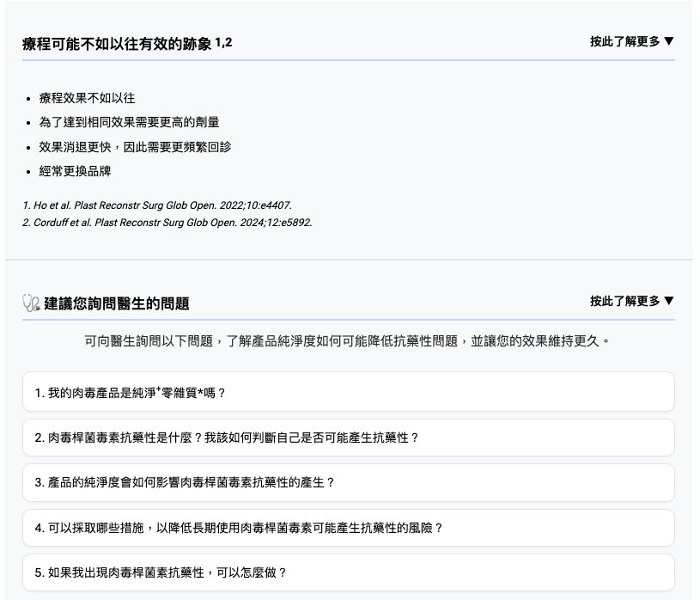Image resolution: width=700 pixels, height=600 pixels.
Task: Click the Ho et al. 2022 reference
Action: (x=157, y=205)
